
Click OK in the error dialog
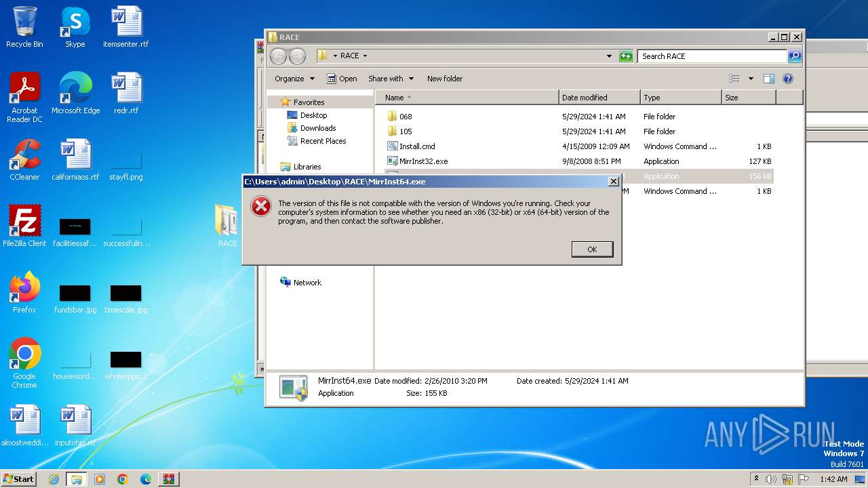click(592, 249)
